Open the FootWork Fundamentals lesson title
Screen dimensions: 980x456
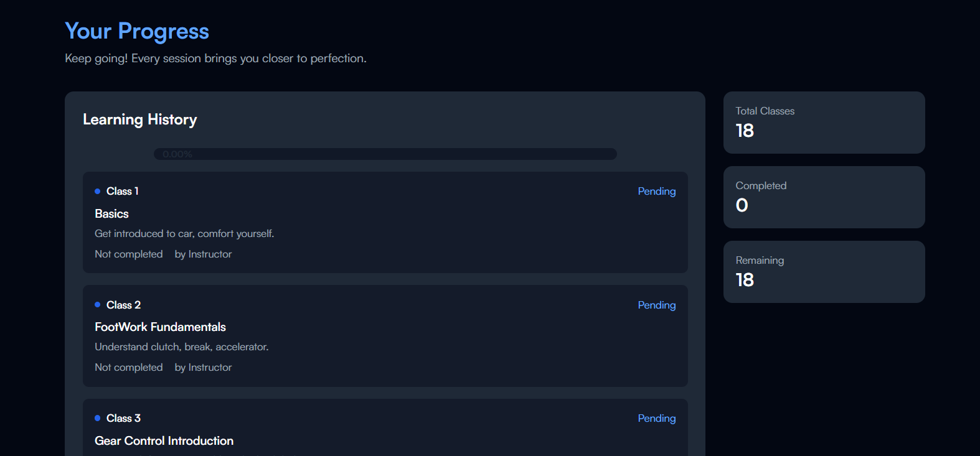point(160,327)
